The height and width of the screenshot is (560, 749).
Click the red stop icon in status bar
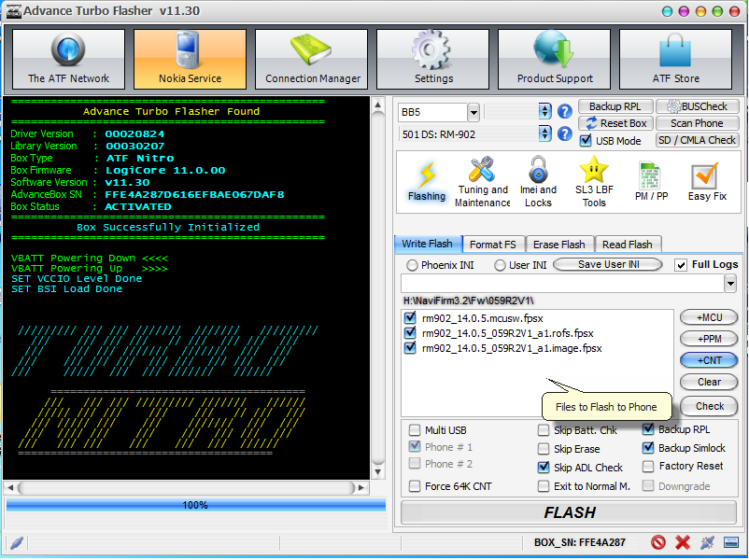coord(658,542)
